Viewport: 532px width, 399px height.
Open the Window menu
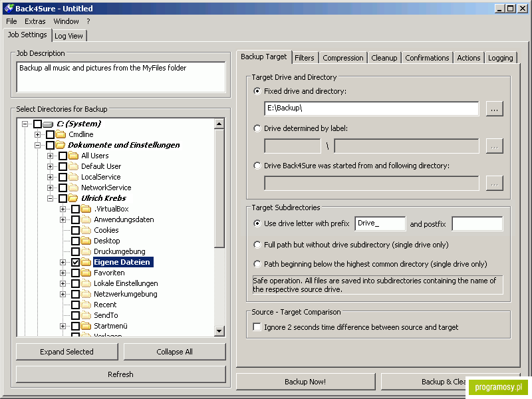tap(66, 21)
